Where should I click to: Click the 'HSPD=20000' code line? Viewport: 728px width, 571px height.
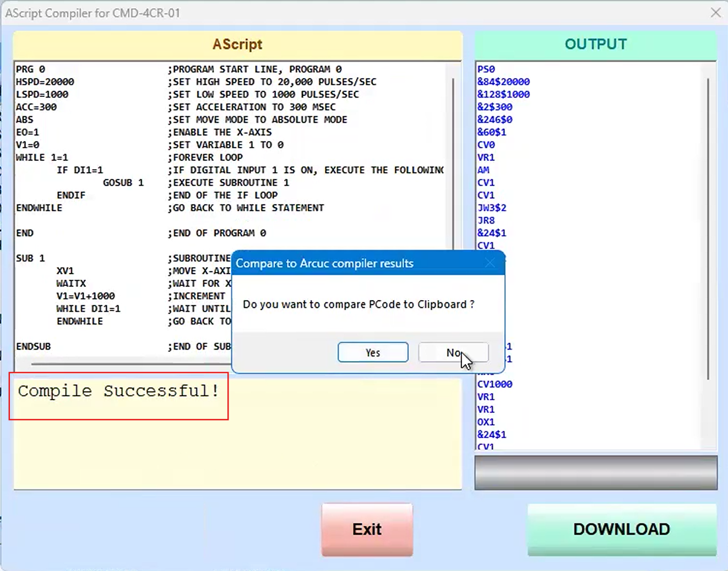[x=45, y=82]
